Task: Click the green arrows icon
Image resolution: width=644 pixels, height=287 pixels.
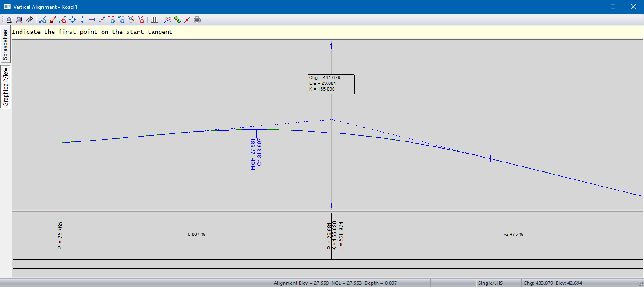Action: pos(178,20)
